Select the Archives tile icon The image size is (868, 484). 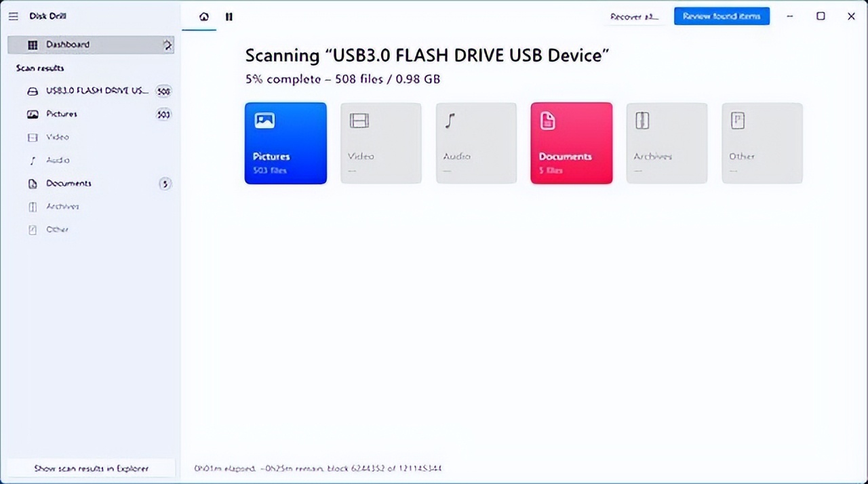click(642, 121)
